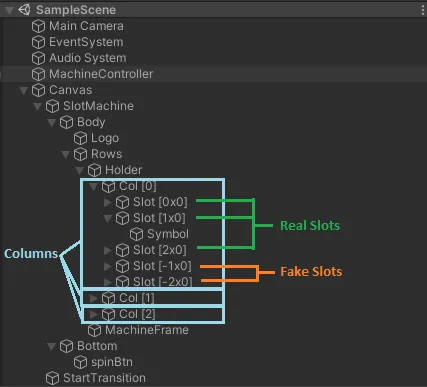Select the Main Camera object name

click(86, 26)
